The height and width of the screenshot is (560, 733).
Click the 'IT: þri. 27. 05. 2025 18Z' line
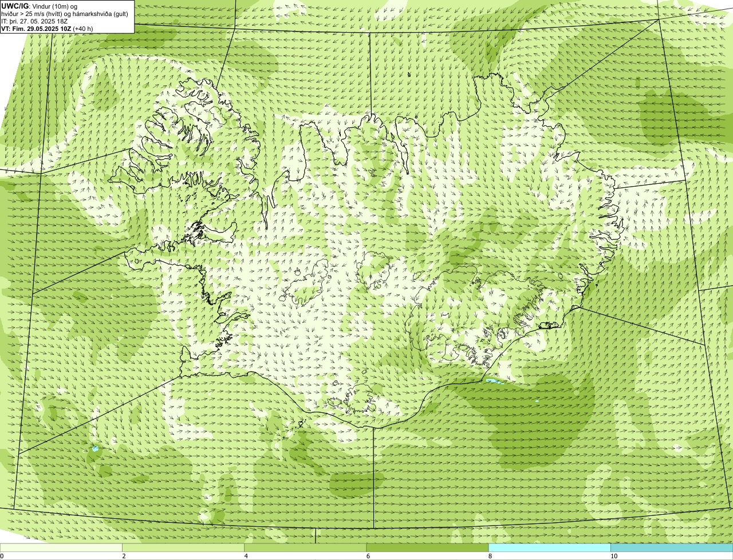[x=34, y=21]
